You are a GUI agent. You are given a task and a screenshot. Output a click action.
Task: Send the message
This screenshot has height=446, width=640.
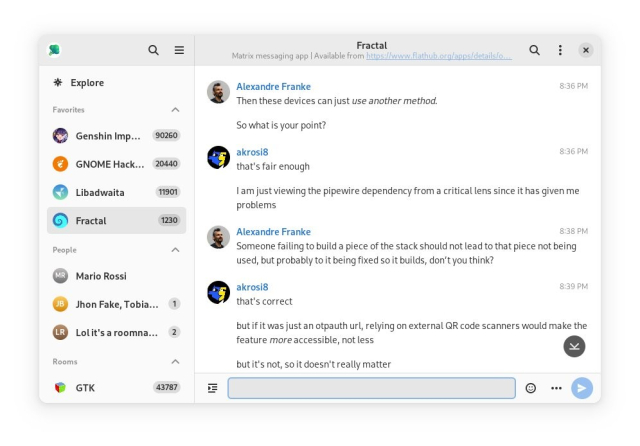pos(582,388)
